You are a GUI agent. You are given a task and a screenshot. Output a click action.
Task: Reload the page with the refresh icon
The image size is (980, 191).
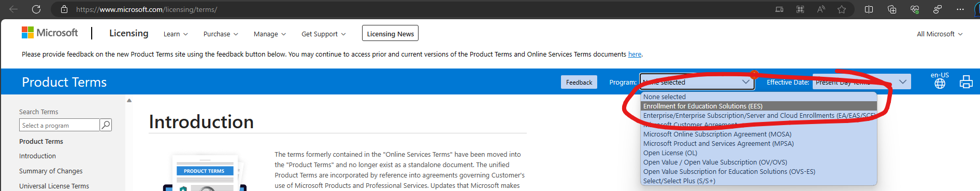pos(36,9)
